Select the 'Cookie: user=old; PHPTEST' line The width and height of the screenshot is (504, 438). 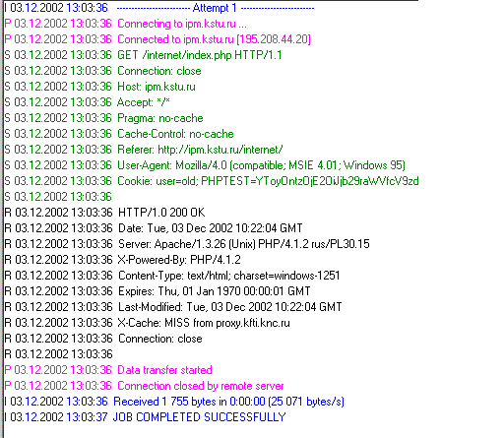pyautogui.click(x=212, y=181)
